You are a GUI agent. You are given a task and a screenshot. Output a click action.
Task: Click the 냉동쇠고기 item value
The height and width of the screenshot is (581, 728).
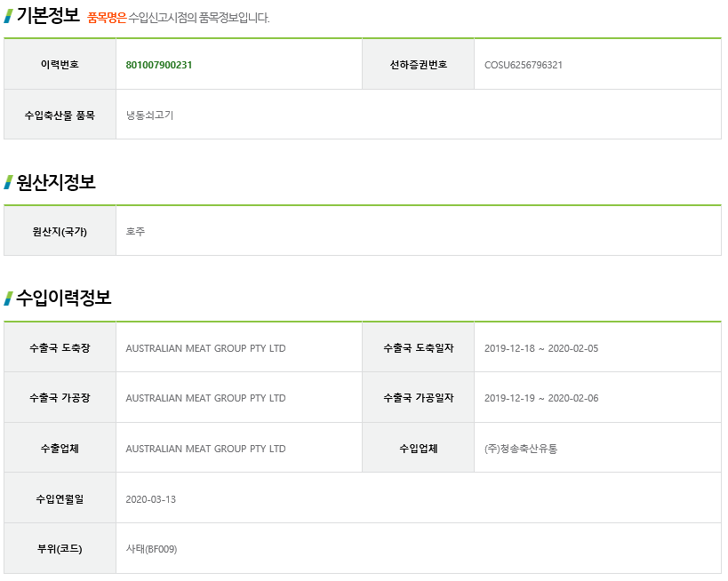tap(149, 115)
